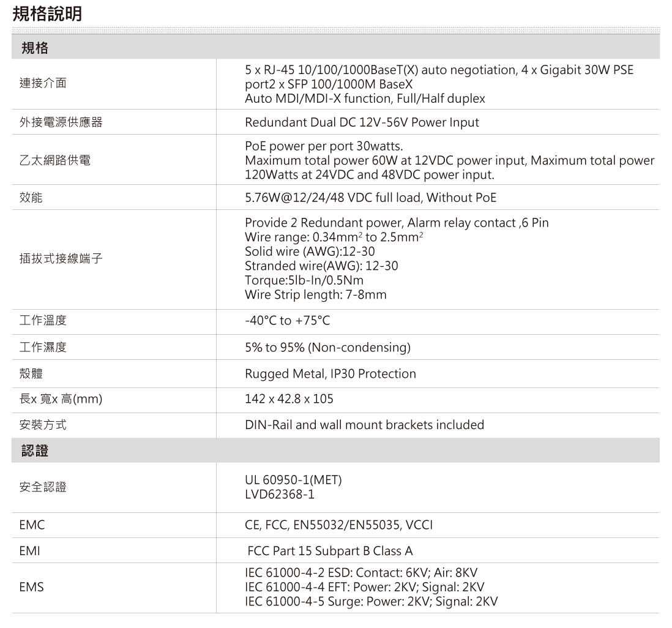Select the 認證 section header
This screenshot has height=628, width=672.
pyautogui.click(x=35, y=451)
